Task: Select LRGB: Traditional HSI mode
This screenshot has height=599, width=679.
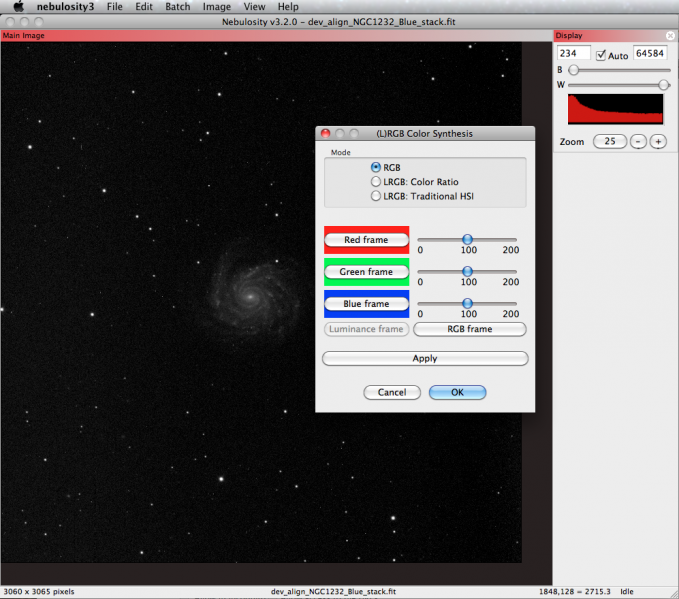Action: tap(375, 196)
